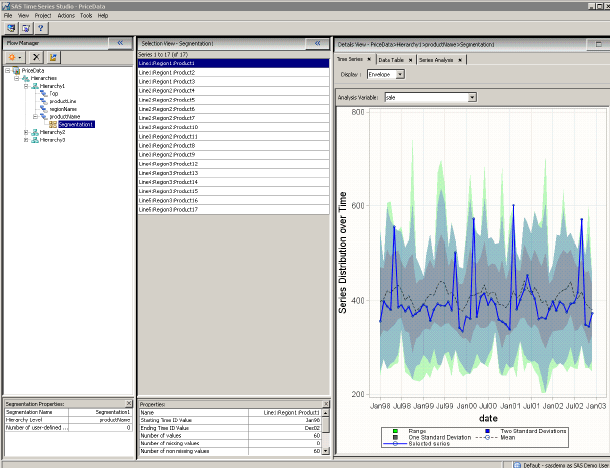Switch to the Series Analysis tab
610x468 pixels.
pyautogui.click(x=436, y=60)
